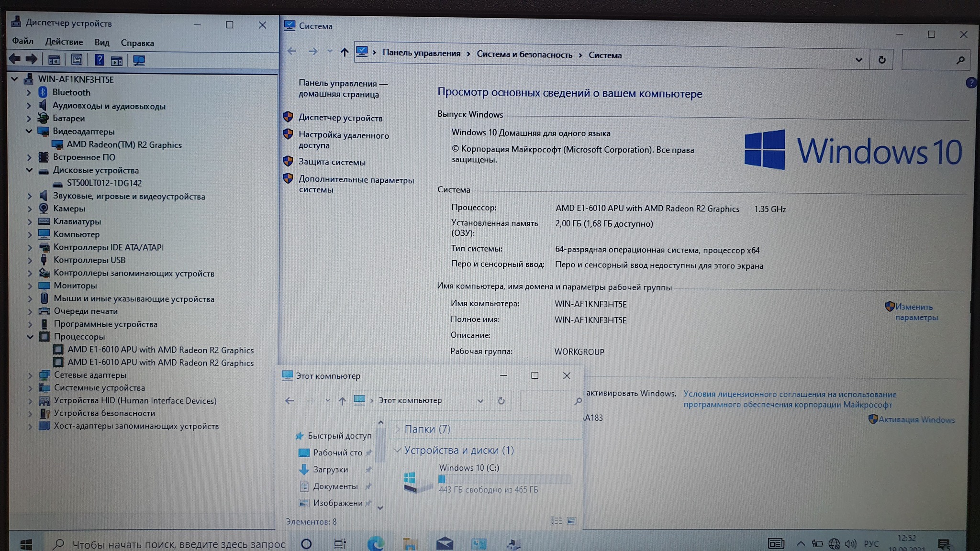Click the back arrow in Device Manager toolbar
The image size is (980, 551).
15,59
